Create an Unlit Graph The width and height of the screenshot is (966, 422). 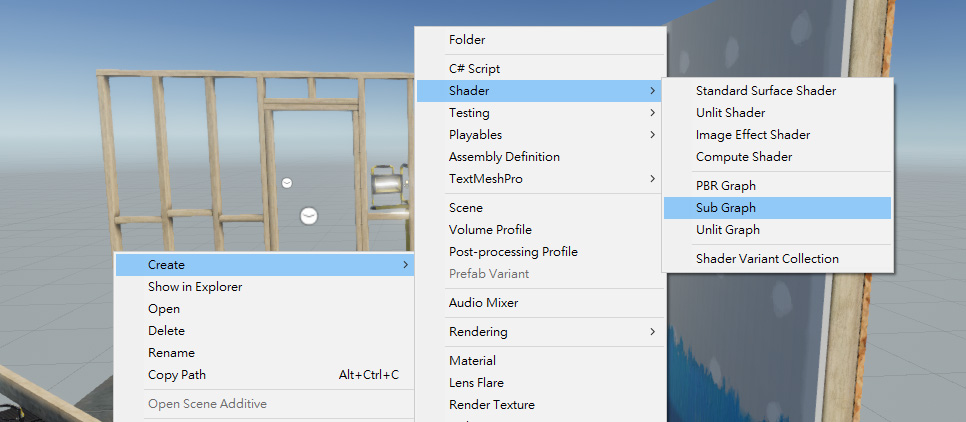728,230
